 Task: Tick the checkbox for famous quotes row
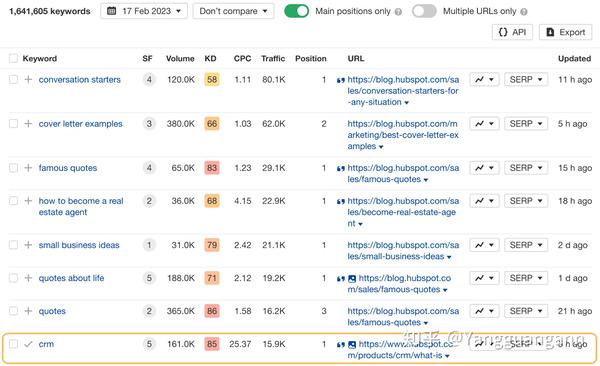click(x=13, y=168)
